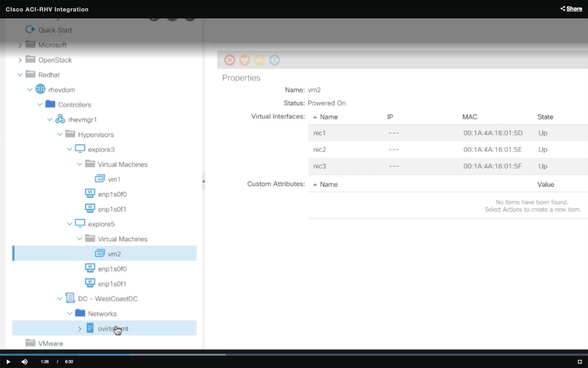Click the vm2 virtual machine icon
588x368 pixels.
pos(100,254)
